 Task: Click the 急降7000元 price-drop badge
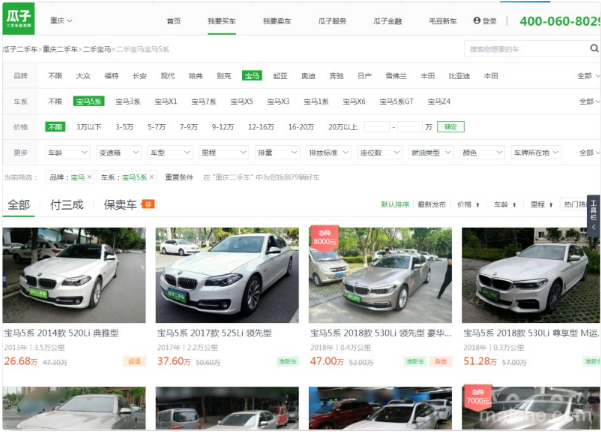[x=478, y=397]
